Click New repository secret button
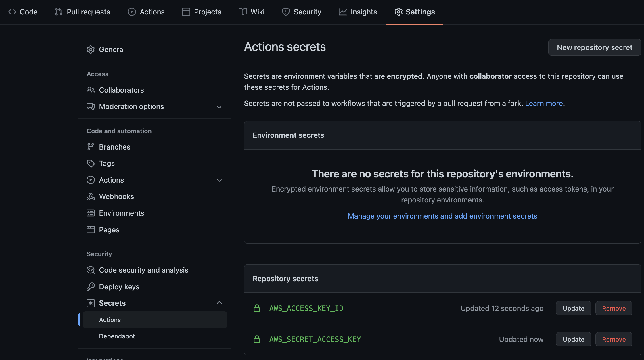Viewport: 644px width, 360px height. [595, 47]
